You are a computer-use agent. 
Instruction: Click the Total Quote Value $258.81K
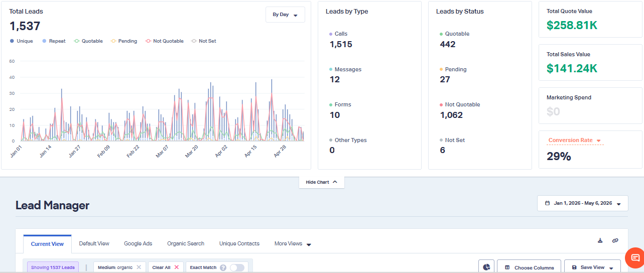click(572, 25)
